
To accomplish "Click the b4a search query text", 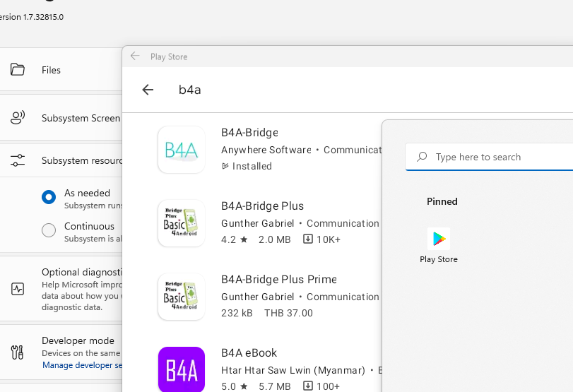I will click(x=190, y=90).
